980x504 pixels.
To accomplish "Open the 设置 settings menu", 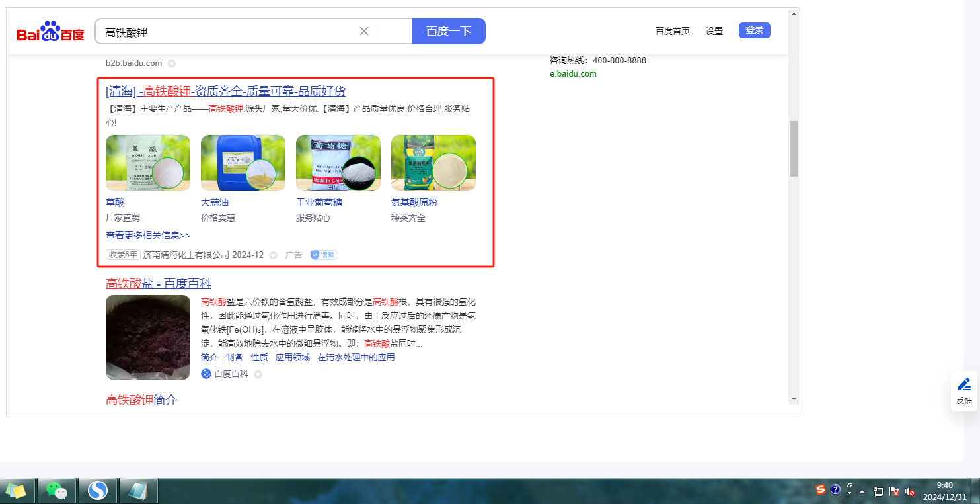I will pos(714,31).
